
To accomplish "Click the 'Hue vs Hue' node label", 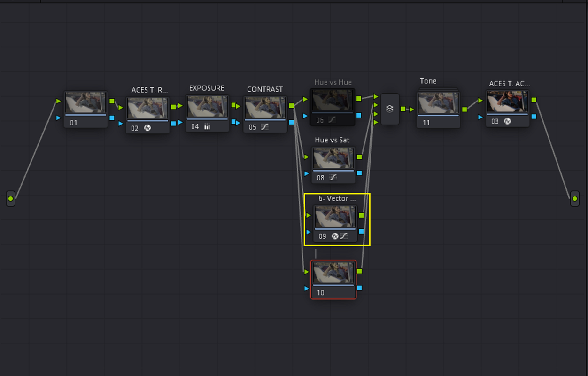I will coord(333,82).
